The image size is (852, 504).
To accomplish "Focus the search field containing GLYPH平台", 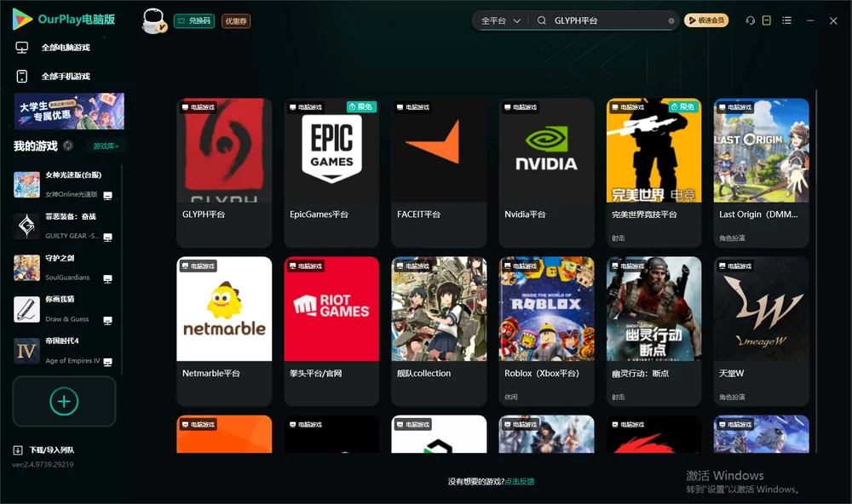I will coord(610,20).
